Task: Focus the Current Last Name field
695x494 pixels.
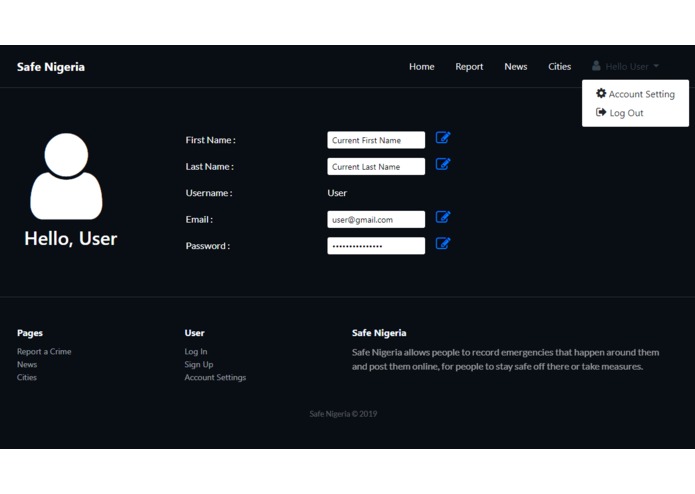Action: (376, 167)
